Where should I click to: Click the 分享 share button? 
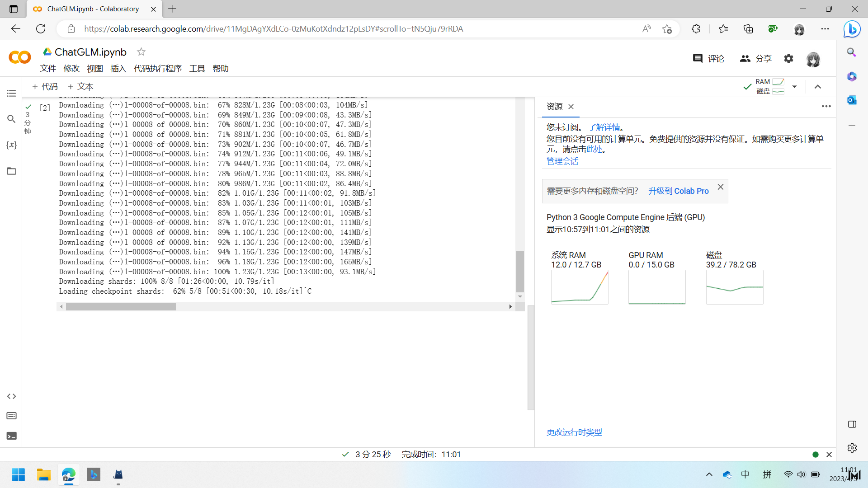point(755,59)
